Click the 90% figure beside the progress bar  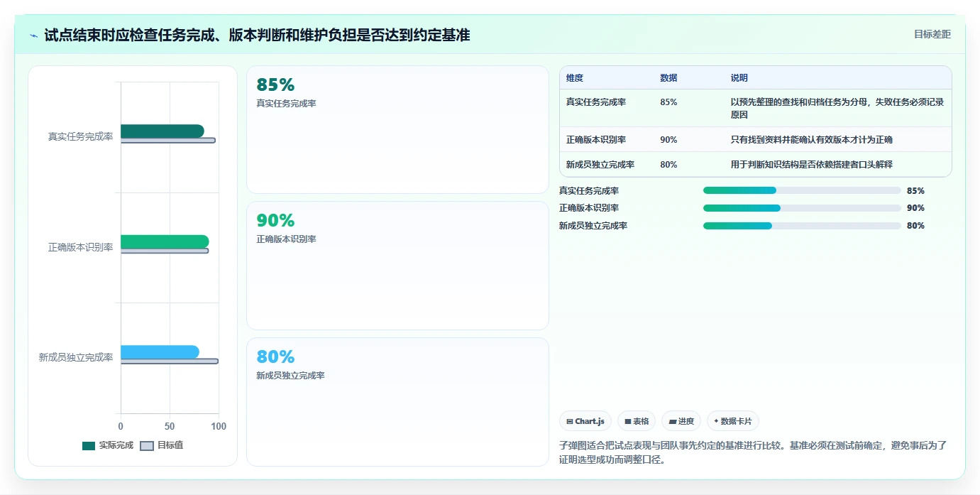915,208
